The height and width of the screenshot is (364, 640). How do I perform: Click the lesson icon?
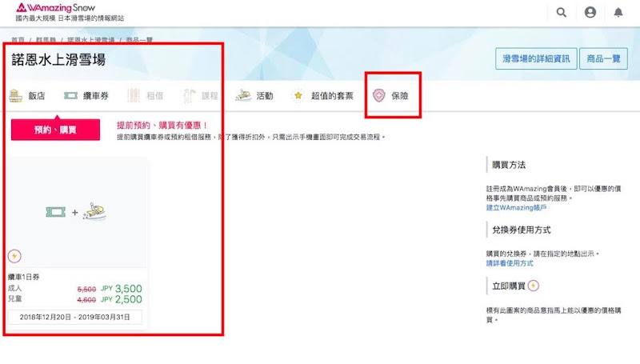click(x=189, y=96)
